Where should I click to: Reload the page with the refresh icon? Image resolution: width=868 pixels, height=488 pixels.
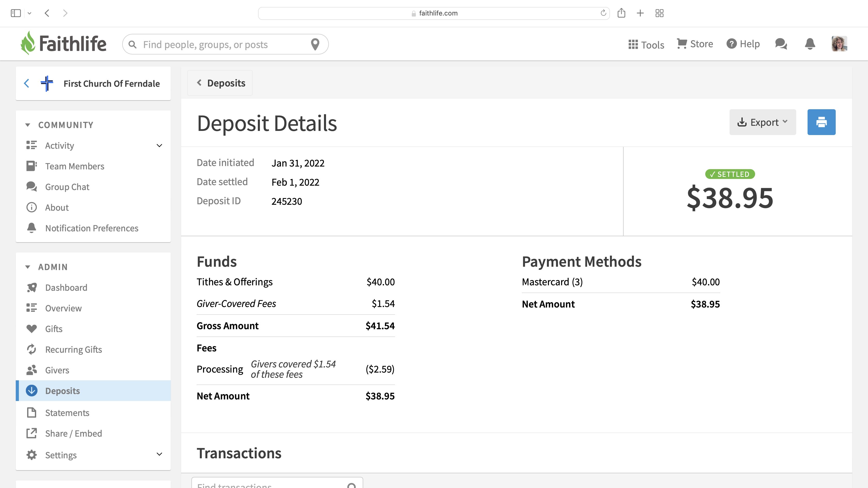[x=603, y=13]
